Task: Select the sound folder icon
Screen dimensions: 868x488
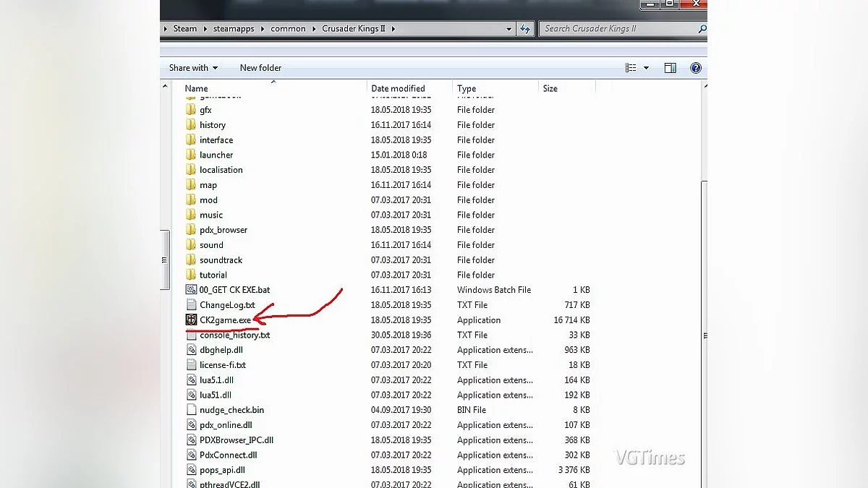Action: point(191,245)
